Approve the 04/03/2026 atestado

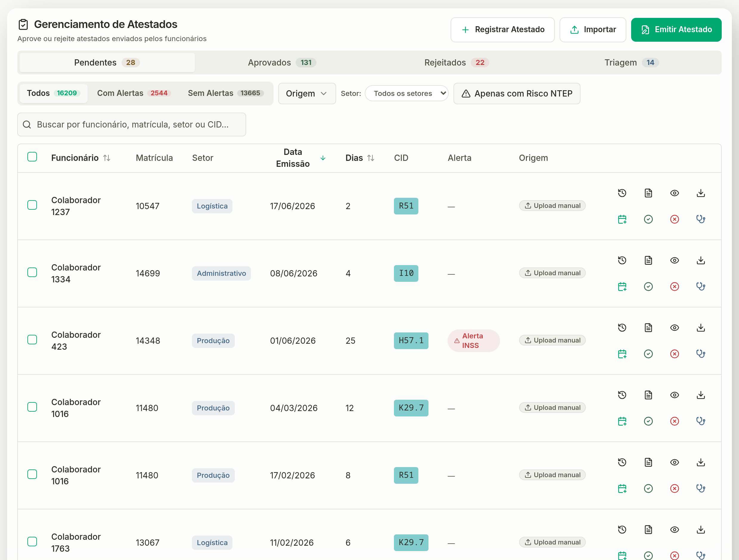click(648, 421)
